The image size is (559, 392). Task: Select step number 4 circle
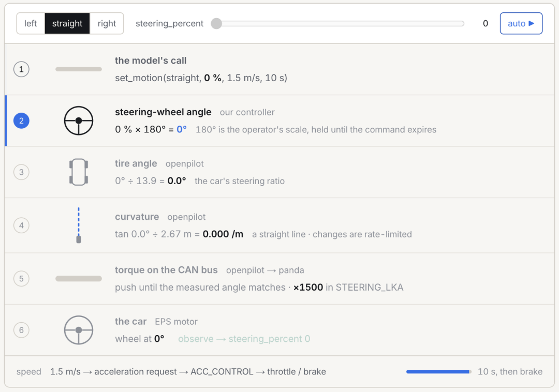21,225
